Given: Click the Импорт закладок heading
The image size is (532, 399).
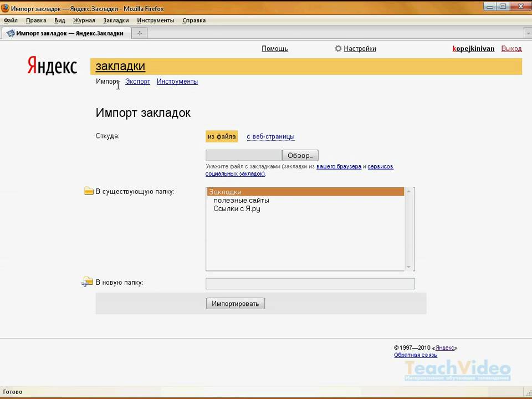Looking at the screenshot, I should (x=143, y=112).
